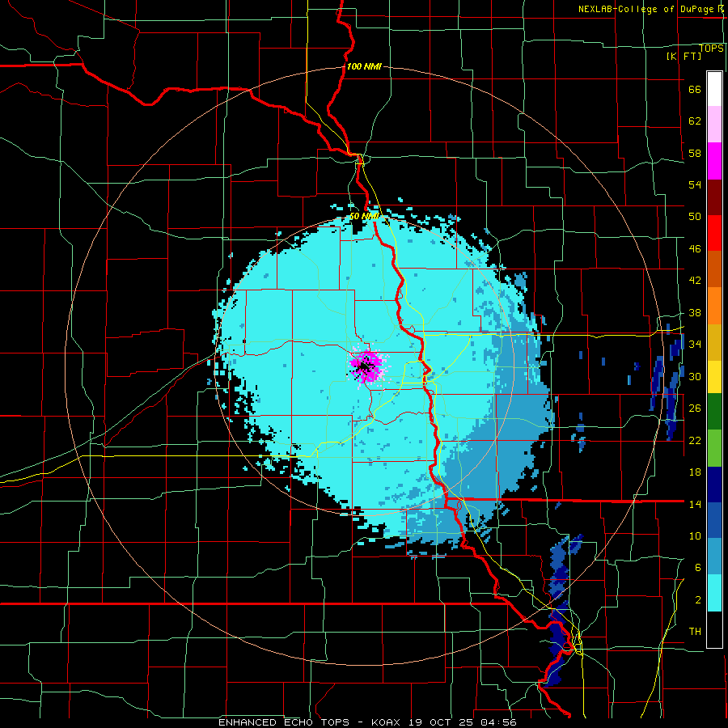728x728 pixels.
Task: Click the '04:56' timestamp in the caption
Action: click(x=498, y=722)
